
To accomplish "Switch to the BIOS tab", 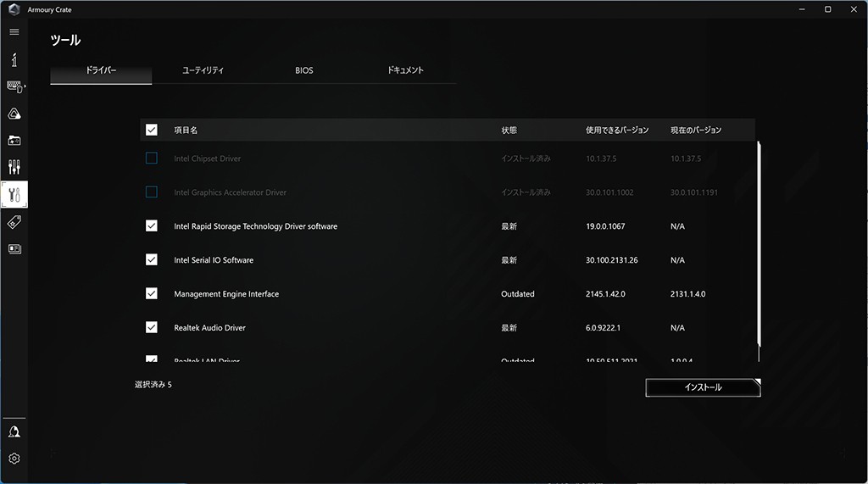I will point(304,70).
